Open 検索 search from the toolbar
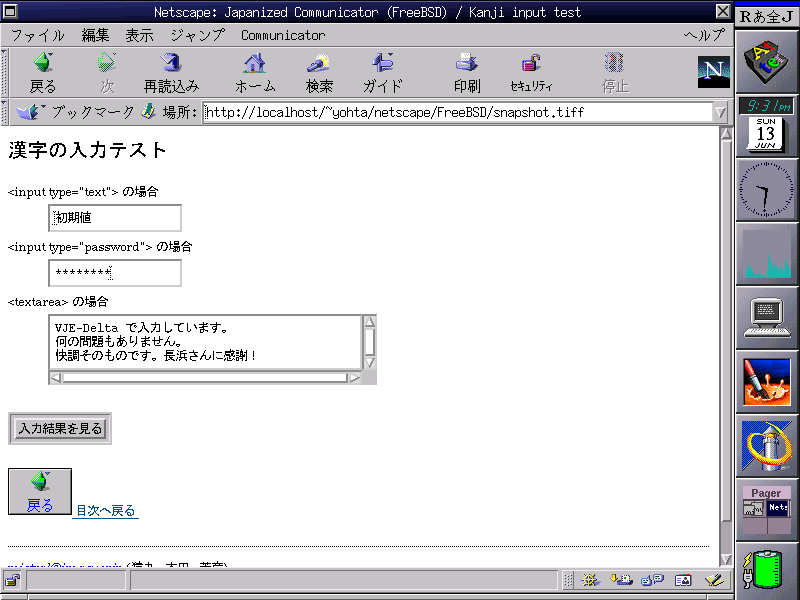The width and height of the screenshot is (800, 600). [319, 73]
